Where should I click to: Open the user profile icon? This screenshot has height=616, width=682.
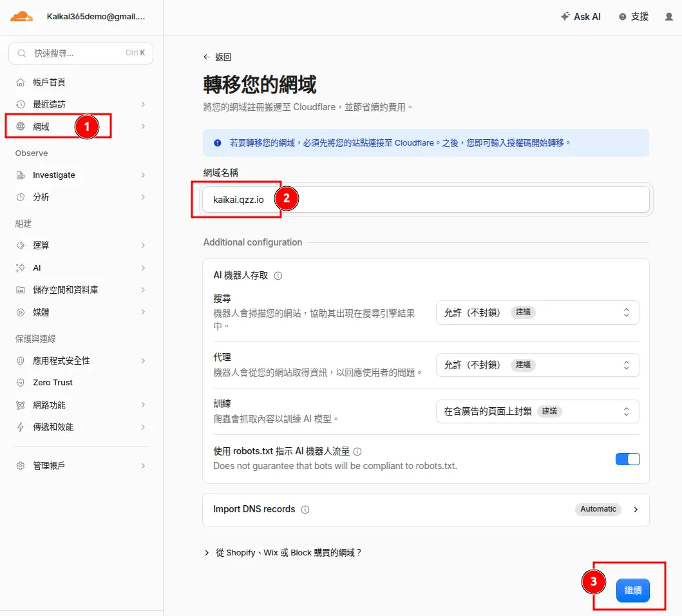(x=669, y=17)
